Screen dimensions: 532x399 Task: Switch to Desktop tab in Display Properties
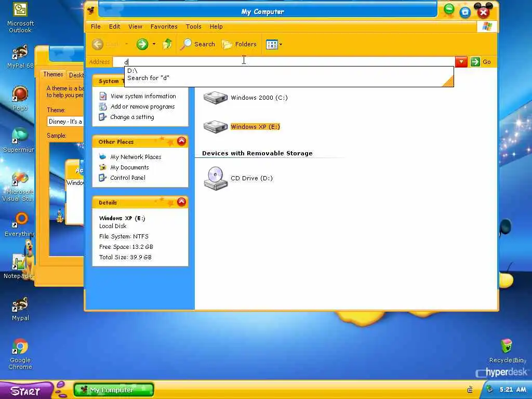pos(76,75)
